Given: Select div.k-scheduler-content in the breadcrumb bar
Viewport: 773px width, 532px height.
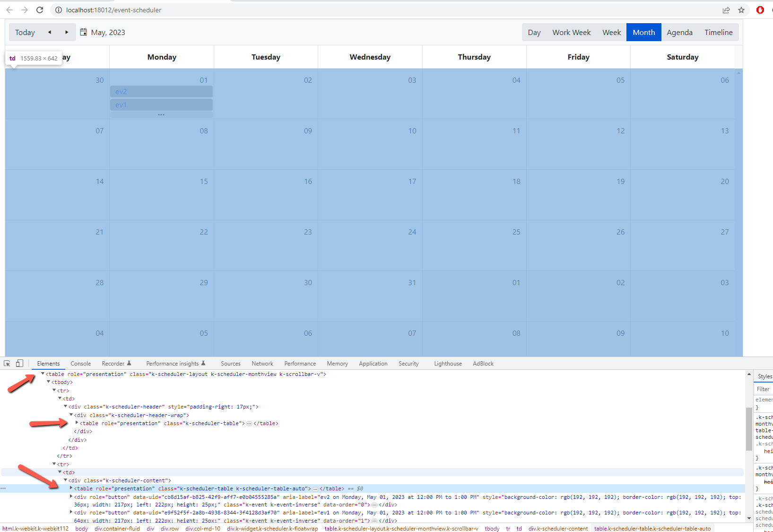Looking at the screenshot, I should coord(558,529).
